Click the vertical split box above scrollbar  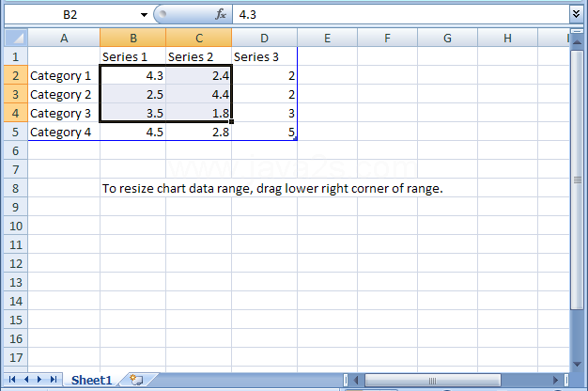point(577,31)
